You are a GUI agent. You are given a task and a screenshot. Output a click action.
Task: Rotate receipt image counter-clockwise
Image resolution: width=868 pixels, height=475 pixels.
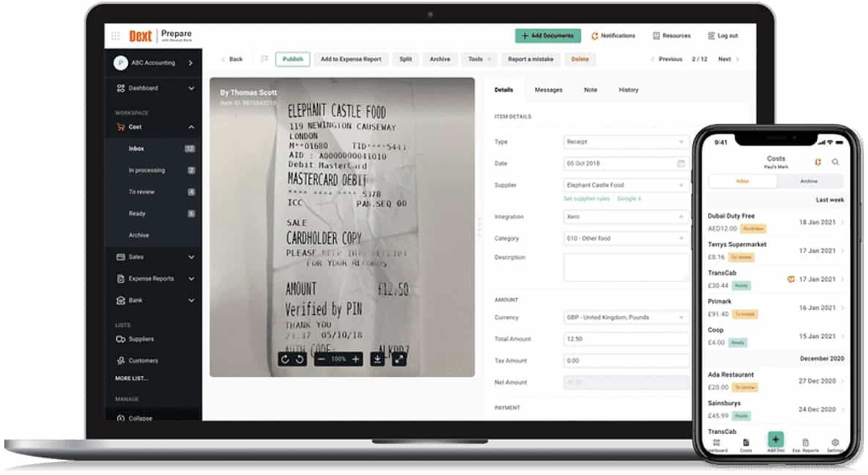(x=299, y=359)
